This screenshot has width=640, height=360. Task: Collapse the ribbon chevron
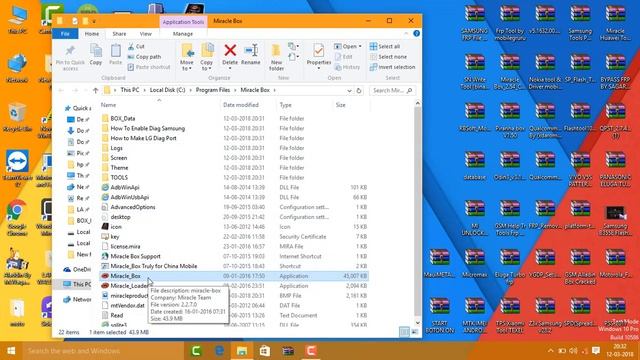(406, 33)
